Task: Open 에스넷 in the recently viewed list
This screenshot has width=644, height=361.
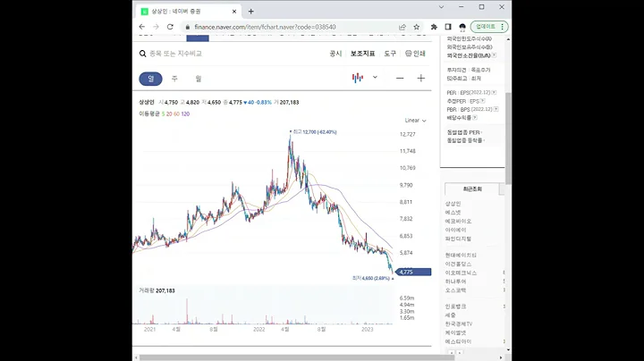Action: pyautogui.click(x=453, y=213)
